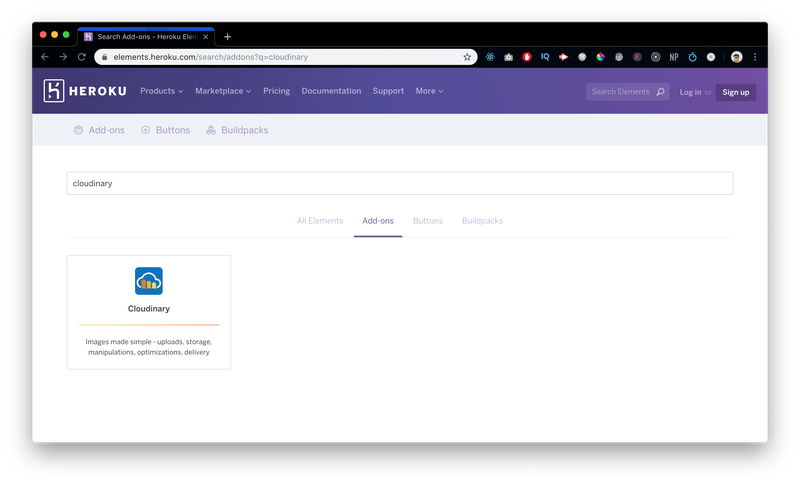Click the address bar URL
The width and height of the screenshot is (800, 485).
(211, 57)
